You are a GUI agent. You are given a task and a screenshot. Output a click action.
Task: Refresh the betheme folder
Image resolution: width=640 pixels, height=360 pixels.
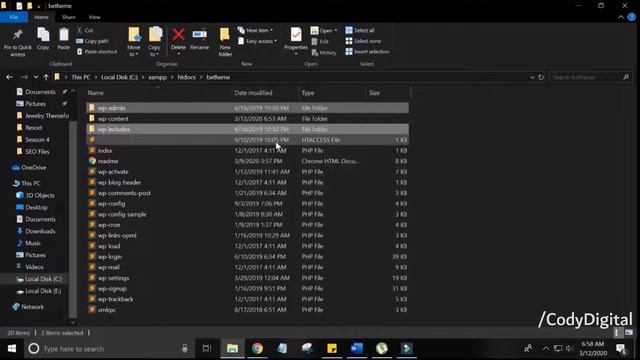click(541, 77)
